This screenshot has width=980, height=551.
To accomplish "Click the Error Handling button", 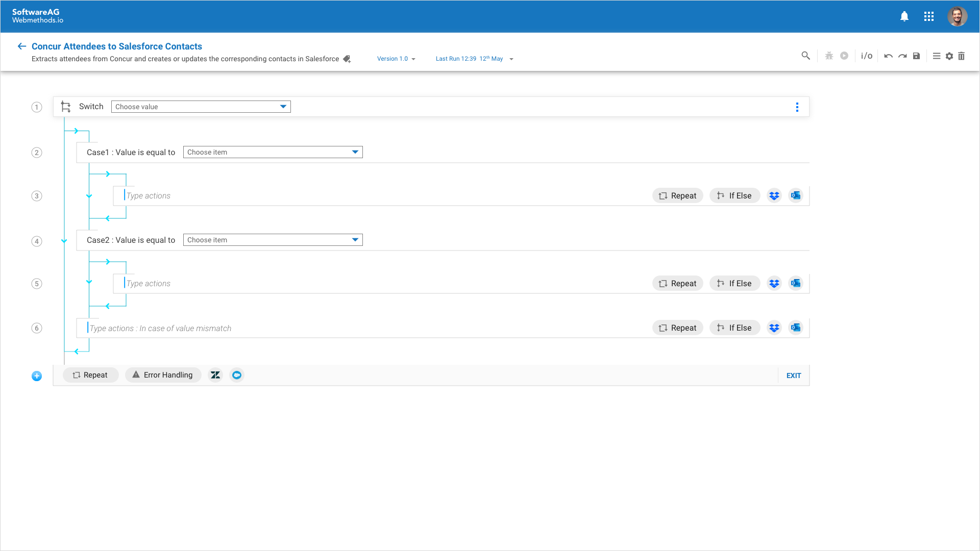I will (163, 375).
